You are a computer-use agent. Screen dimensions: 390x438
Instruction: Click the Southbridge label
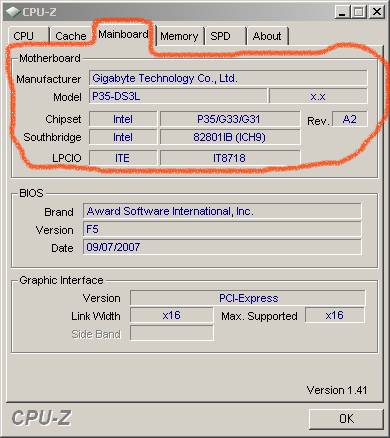click(x=52, y=137)
